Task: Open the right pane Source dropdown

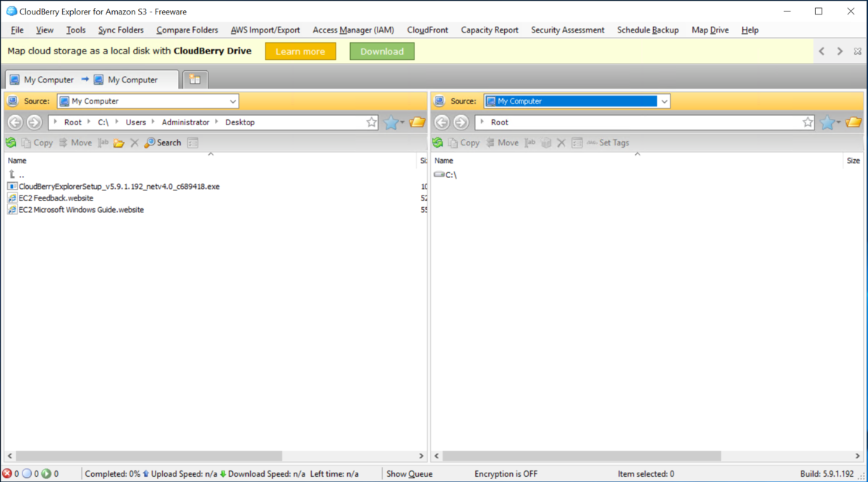Action: [x=664, y=101]
